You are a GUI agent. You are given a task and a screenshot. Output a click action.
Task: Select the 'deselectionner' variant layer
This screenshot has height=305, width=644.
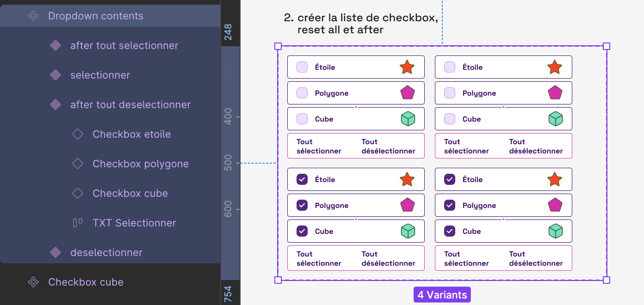click(106, 252)
